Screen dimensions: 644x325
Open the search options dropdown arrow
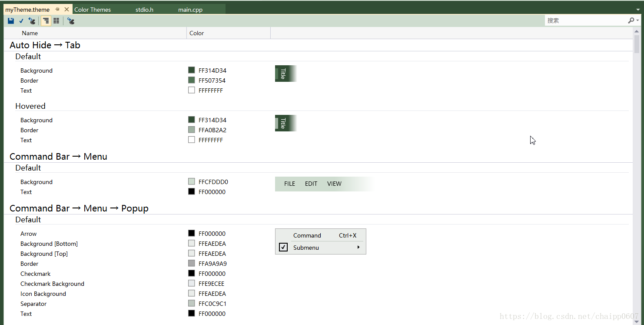(x=637, y=20)
